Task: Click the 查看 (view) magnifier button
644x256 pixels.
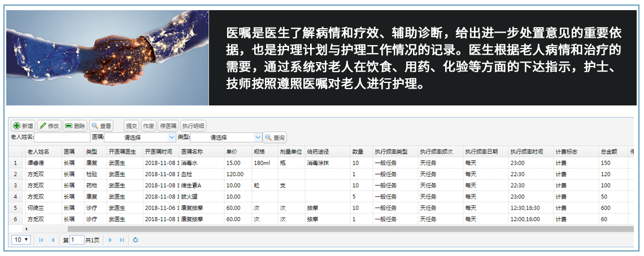Action: pyautogui.click(x=102, y=126)
